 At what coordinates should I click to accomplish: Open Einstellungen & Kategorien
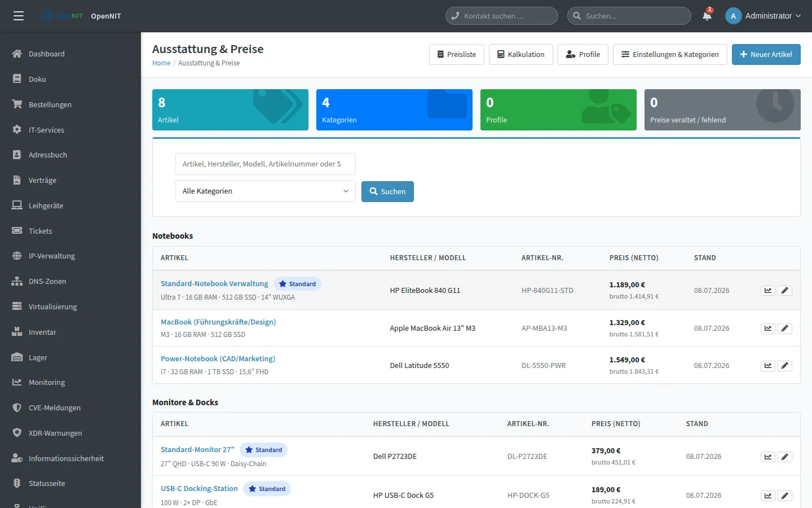[x=670, y=55]
